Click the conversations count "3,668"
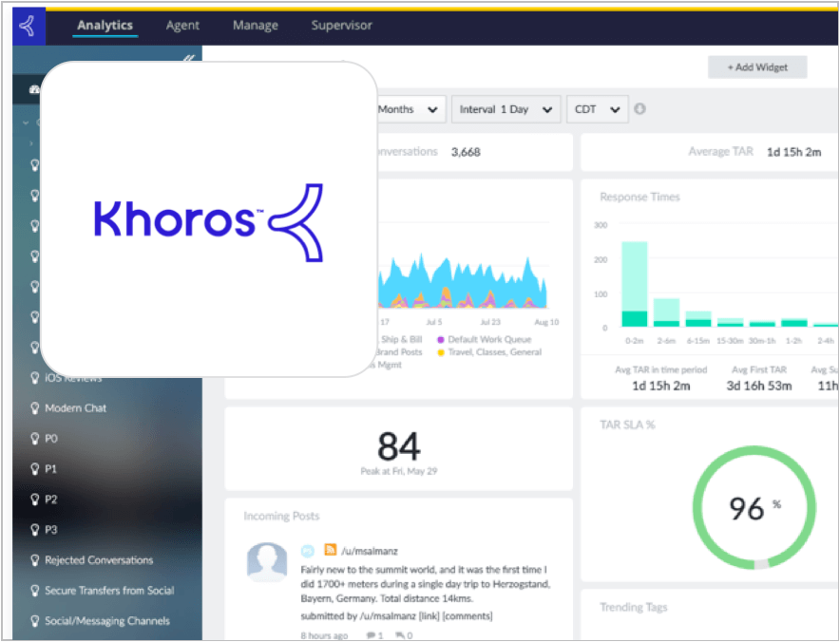Screen dimensions: 840x642 [466, 153]
